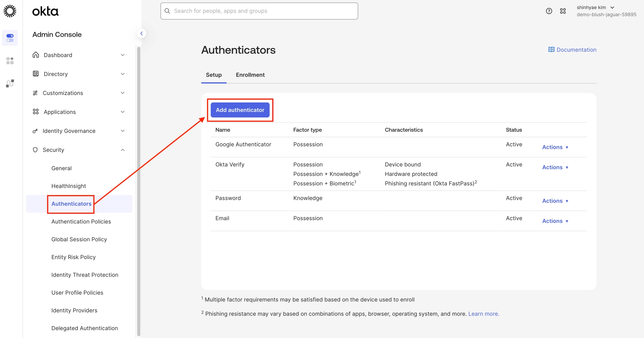Click the Dashboard home icon
Screen dimensions: 644x338
36,55
